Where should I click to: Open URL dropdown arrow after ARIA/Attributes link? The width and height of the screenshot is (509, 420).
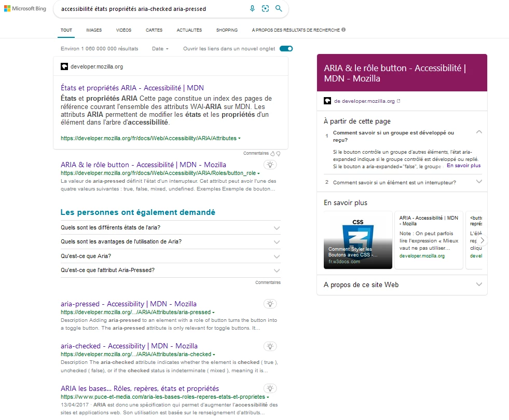point(239,139)
